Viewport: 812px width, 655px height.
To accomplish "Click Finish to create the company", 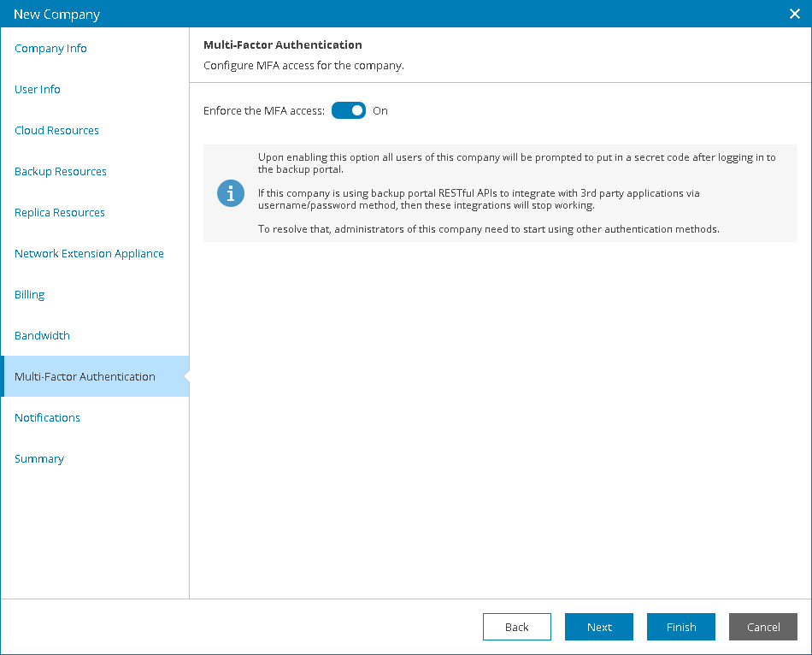I will click(681, 627).
